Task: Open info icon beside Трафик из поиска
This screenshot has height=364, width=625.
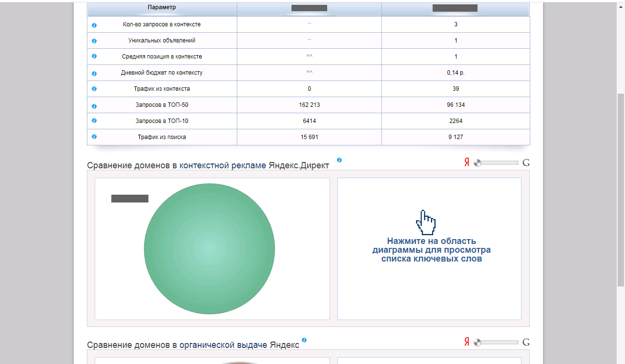Action: click(x=94, y=137)
